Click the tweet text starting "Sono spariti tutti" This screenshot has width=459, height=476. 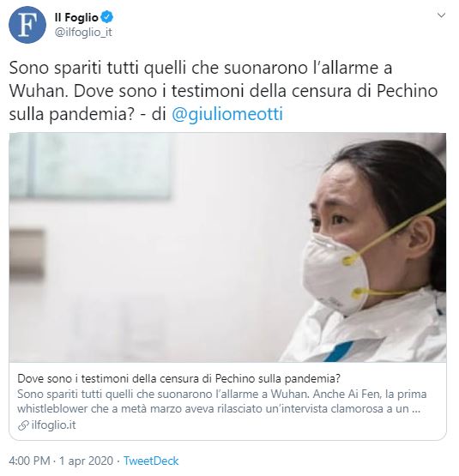click(201, 68)
